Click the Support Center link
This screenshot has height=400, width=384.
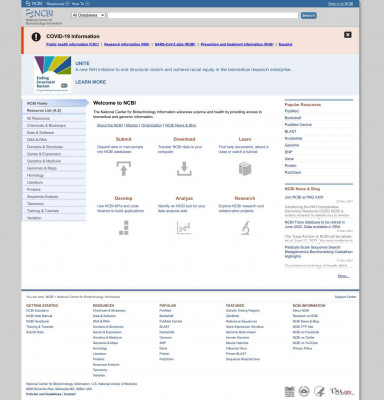345,297
